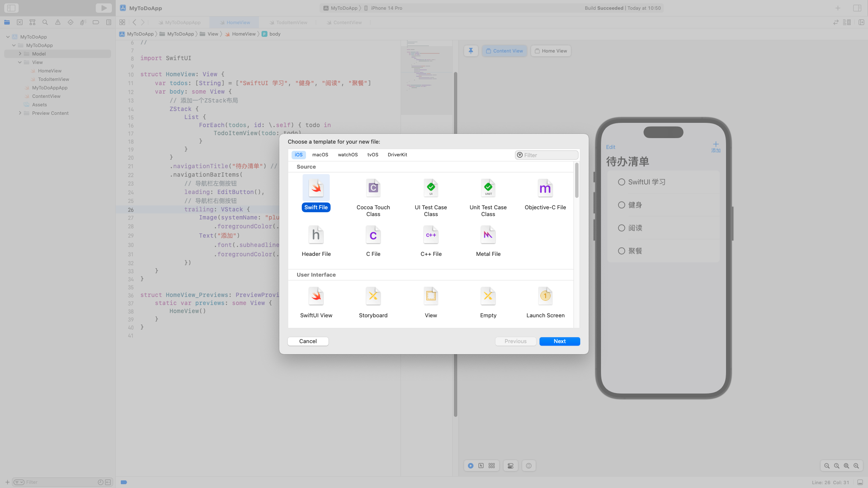Expand the Preview Content folder

click(x=20, y=113)
